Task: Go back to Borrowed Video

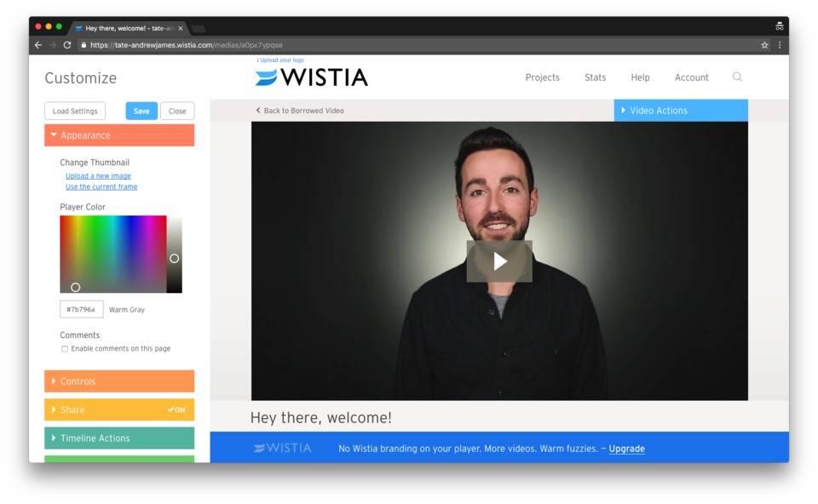Action: 300,111
